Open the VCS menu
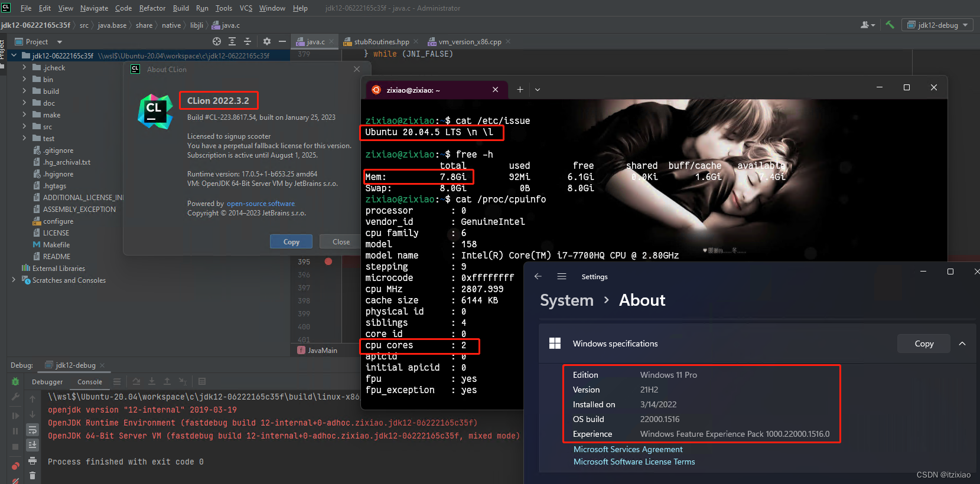Image resolution: width=980 pixels, height=484 pixels. 246,8
